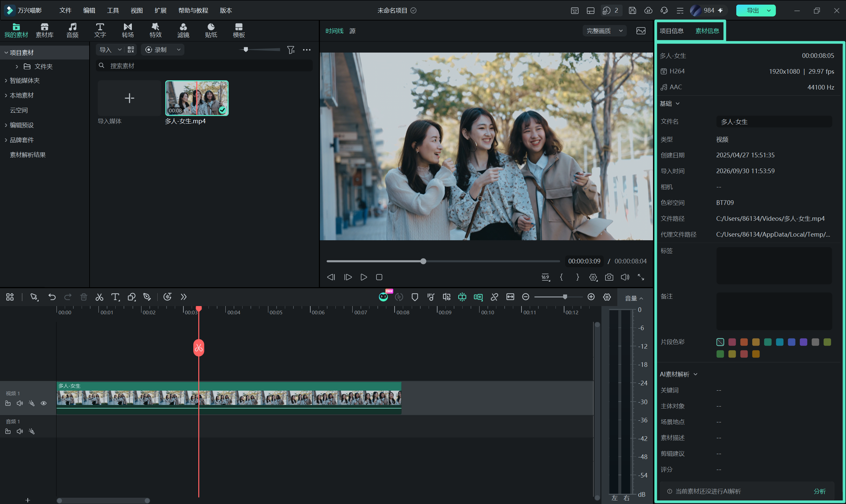Viewport: 846px width, 504px height.
Task: Switch to the 项目信息 tab
Action: coord(672,31)
